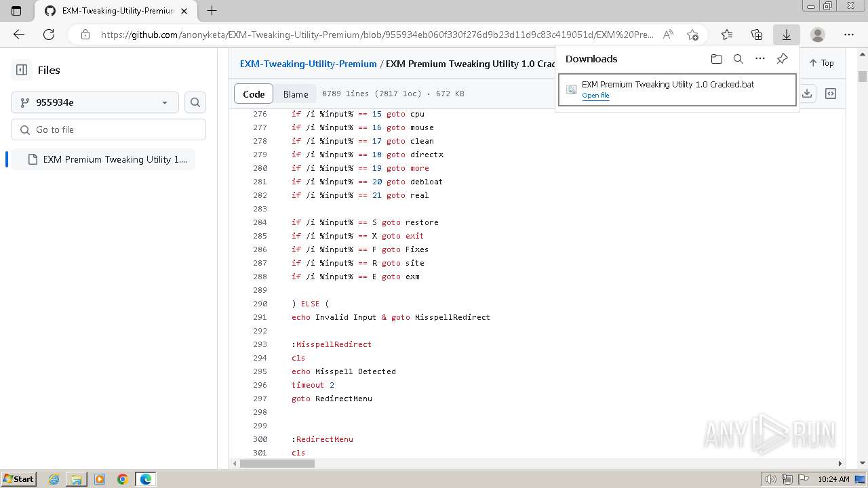Image resolution: width=868 pixels, height=488 pixels.
Task: Jump to Top of the file
Action: coord(821,63)
